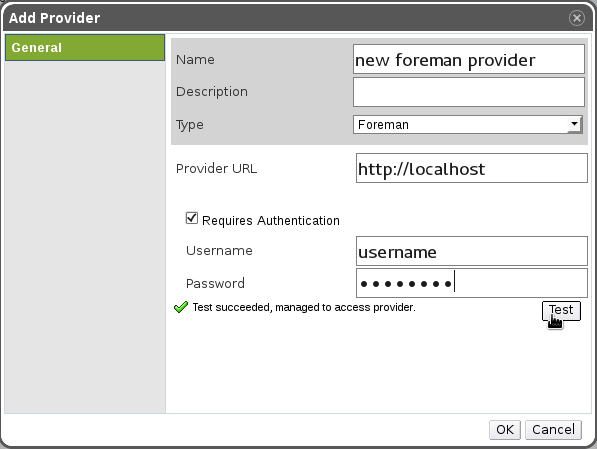This screenshot has height=449, width=597.
Task: Click the test succeeded status message
Action: coord(304,307)
